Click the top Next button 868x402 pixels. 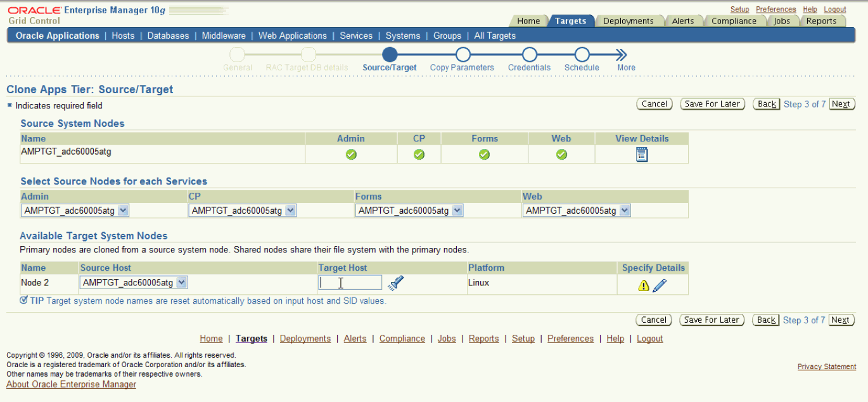tap(841, 104)
